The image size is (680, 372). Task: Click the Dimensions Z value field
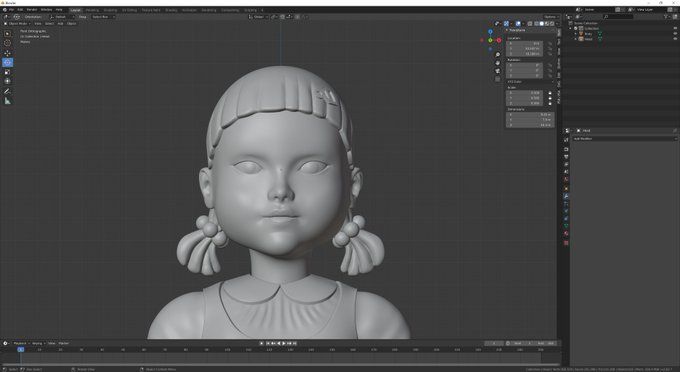tap(530, 125)
